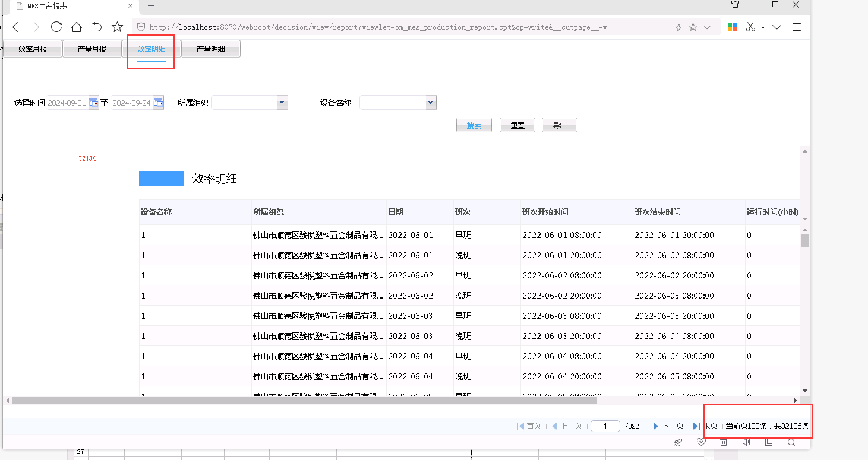Click the T-shirt skin icon in the title bar

[x=736, y=5]
